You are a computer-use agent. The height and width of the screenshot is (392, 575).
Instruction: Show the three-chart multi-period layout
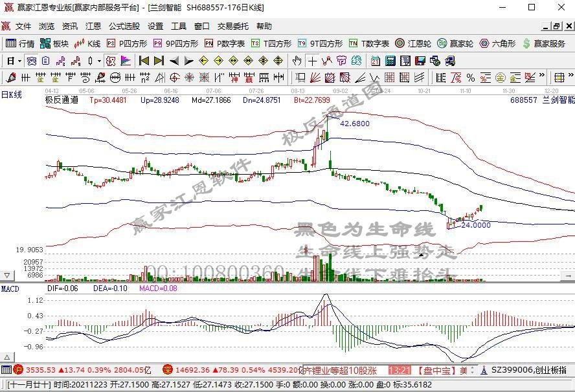(61, 61)
